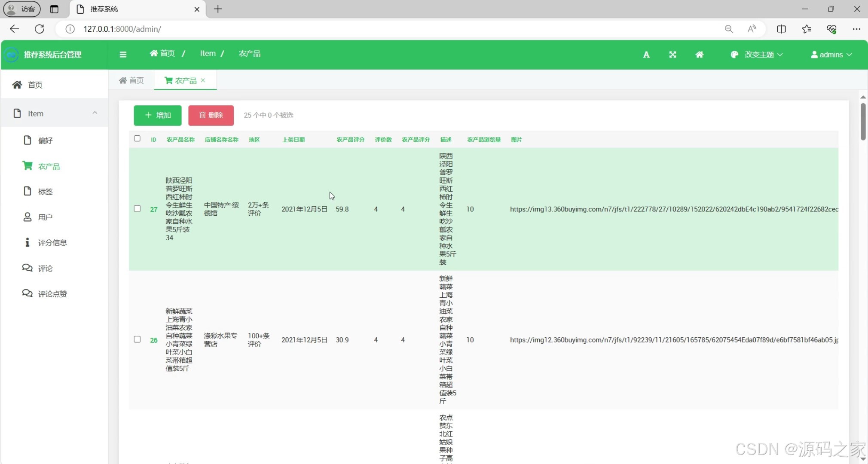Check the checkbox for row ID 27
Screen dimensions: 868x464
(137, 209)
